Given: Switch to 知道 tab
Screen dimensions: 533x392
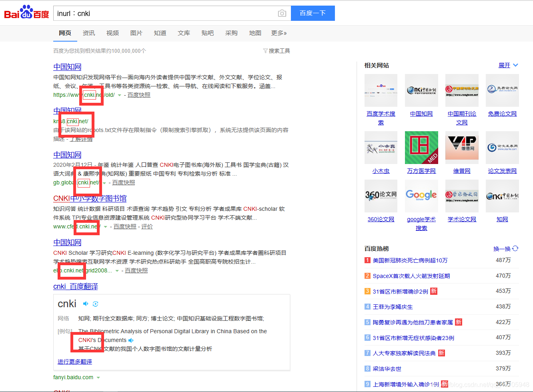Looking at the screenshot, I should point(160,33).
